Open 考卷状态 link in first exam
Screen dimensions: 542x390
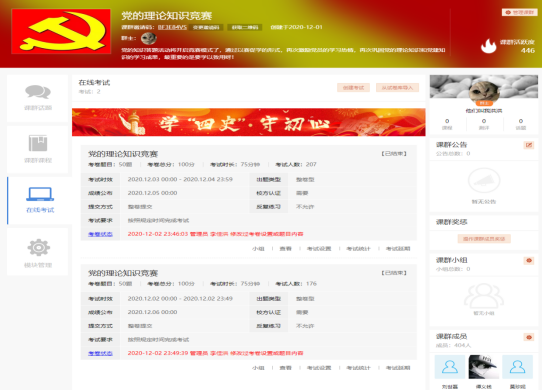(100, 234)
